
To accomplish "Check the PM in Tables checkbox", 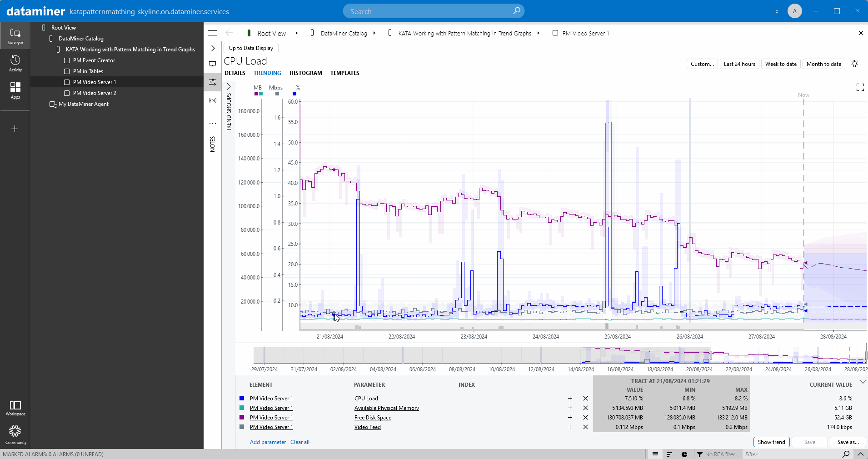I will (66, 71).
